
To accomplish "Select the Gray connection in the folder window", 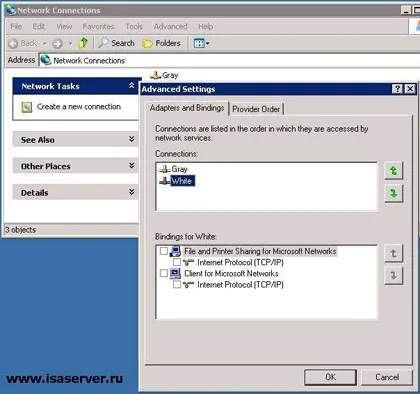I will click(164, 75).
